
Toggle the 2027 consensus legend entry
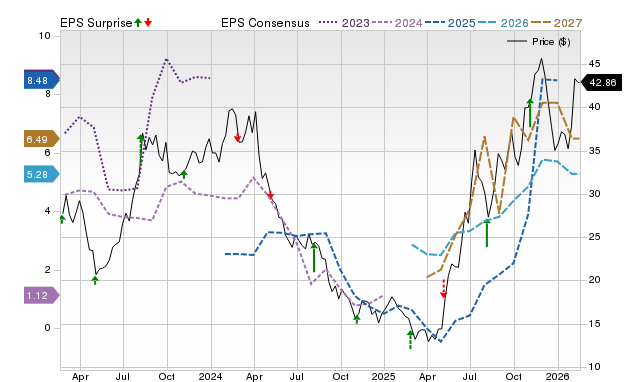click(x=556, y=23)
